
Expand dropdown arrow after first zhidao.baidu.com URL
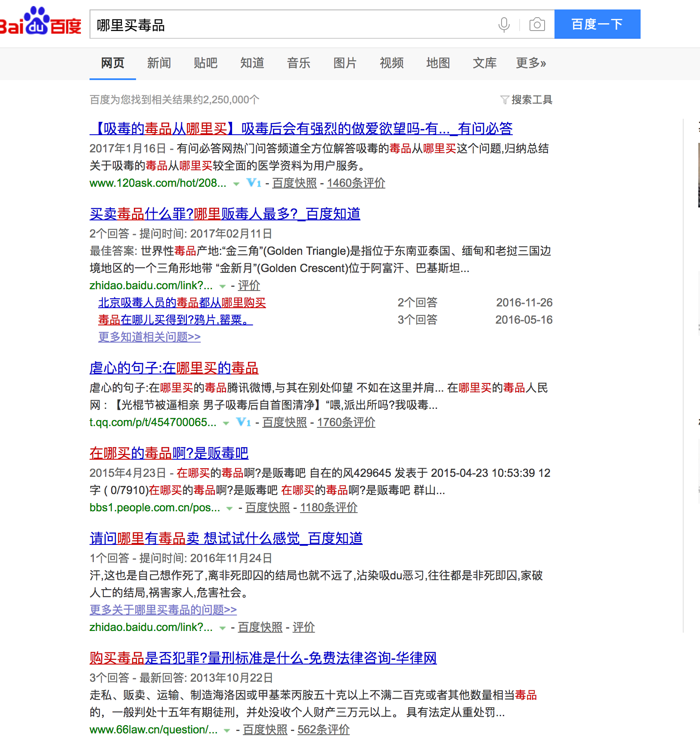click(x=223, y=286)
